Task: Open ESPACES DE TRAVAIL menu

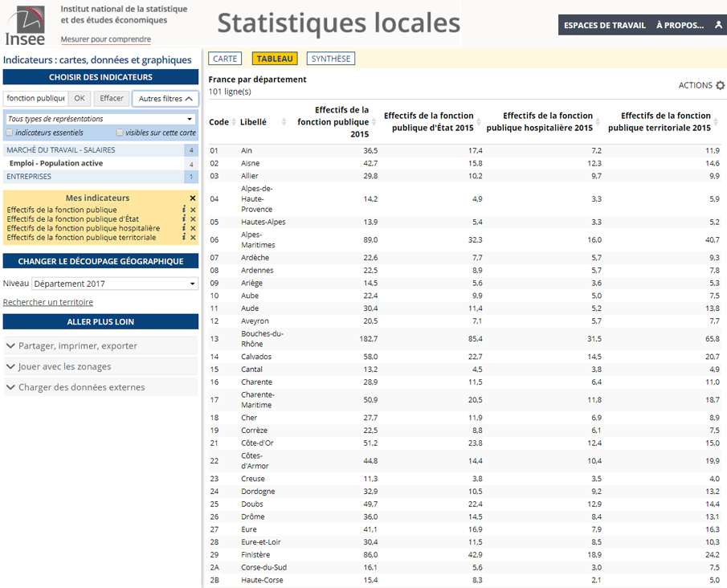Action: tap(605, 25)
